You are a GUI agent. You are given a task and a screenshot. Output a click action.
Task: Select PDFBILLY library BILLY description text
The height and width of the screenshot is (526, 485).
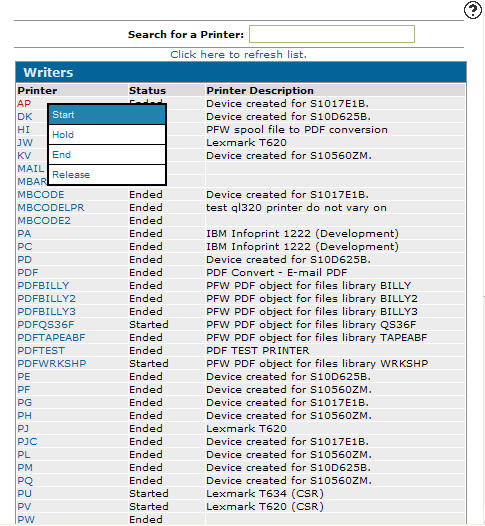pyautogui.click(x=309, y=286)
